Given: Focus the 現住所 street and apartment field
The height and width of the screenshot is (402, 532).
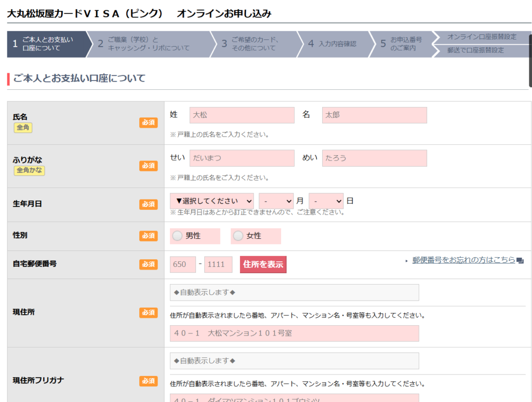Looking at the screenshot, I should pyautogui.click(x=295, y=333).
